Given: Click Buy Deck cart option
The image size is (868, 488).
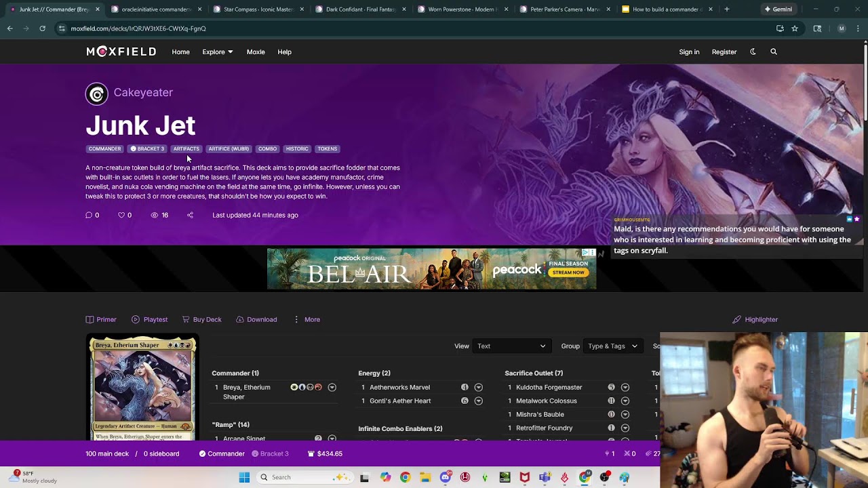Looking at the screenshot, I should coord(202,319).
